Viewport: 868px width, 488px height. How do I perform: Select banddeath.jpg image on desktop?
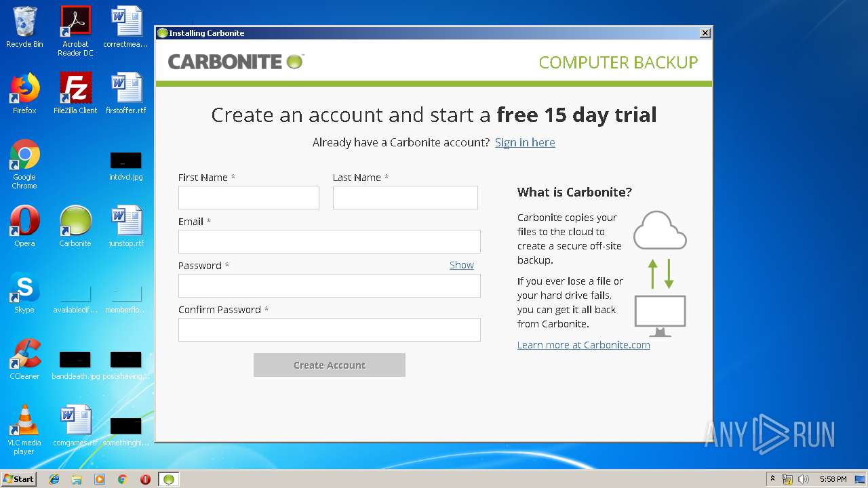coord(75,365)
